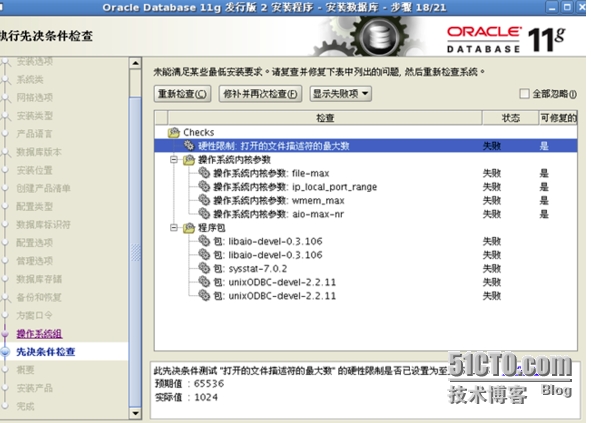Click gear icon beside file-max parameter
The image size is (591, 423).
204,173
